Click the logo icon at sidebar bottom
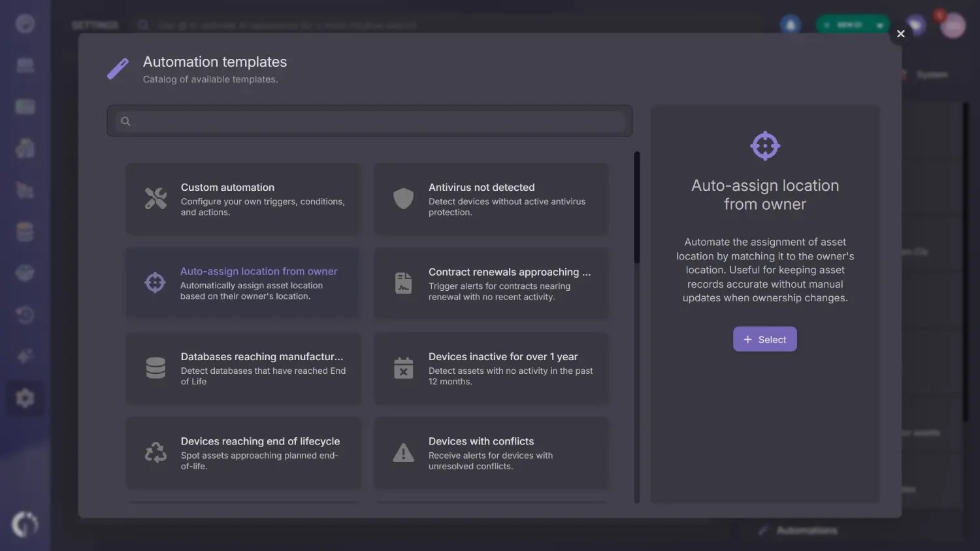The width and height of the screenshot is (980, 551). pyautogui.click(x=25, y=524)
